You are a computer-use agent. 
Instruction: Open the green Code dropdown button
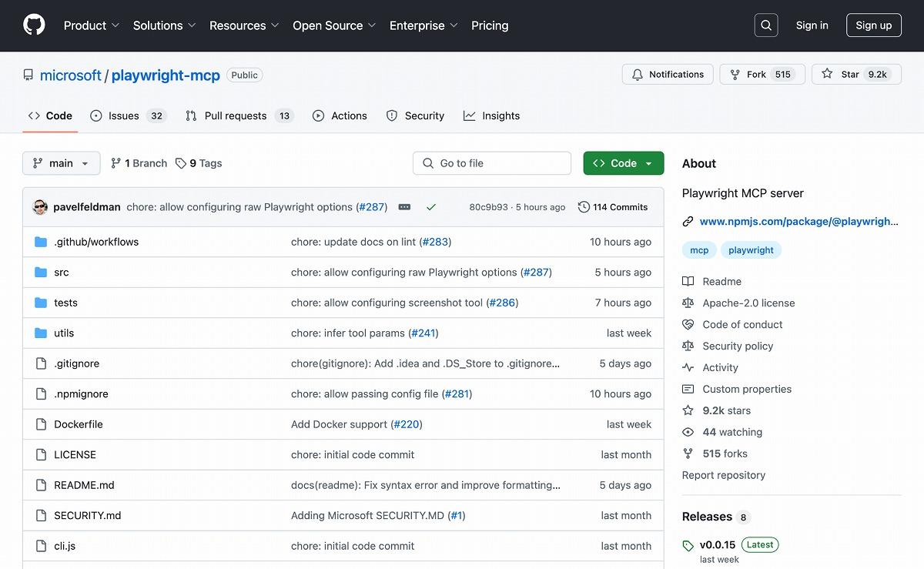(x=624, y=163)
